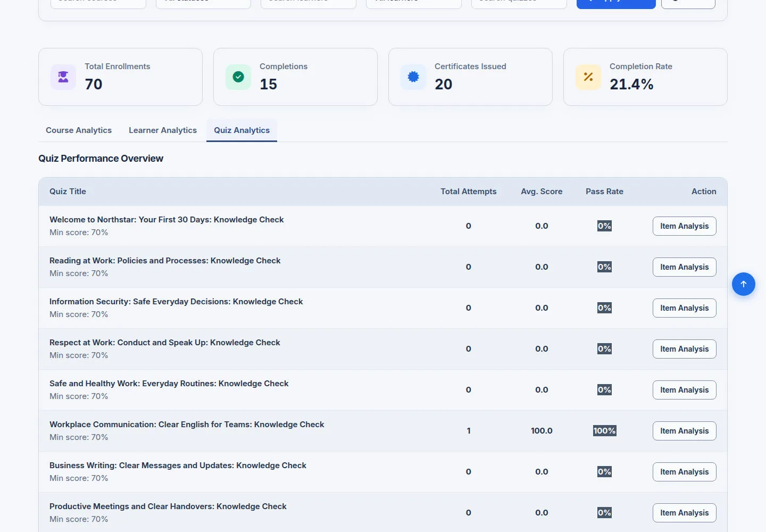Click the Certificates Issued badge icon
This screenshot has height=532, width=766.
413,77
